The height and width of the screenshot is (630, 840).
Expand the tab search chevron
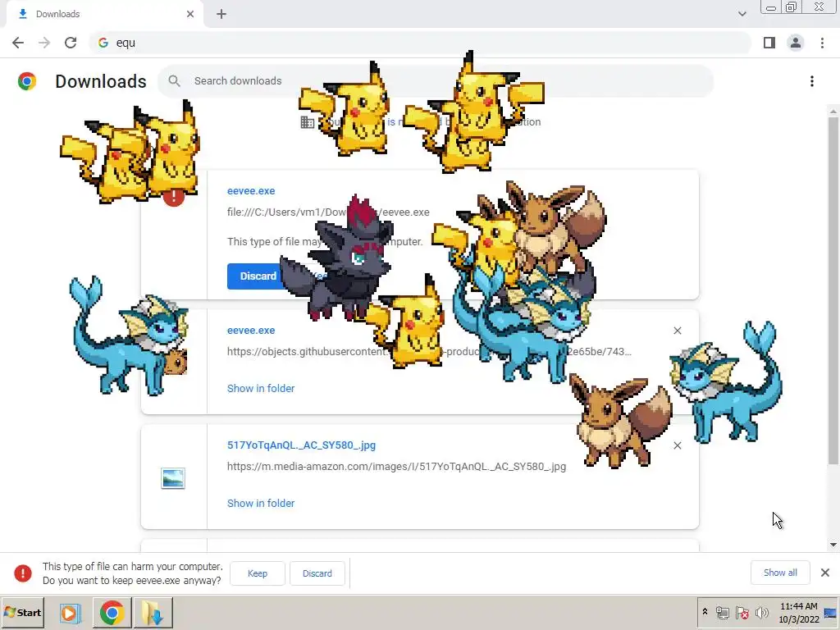pyautogui.click(x=742, y=14)
